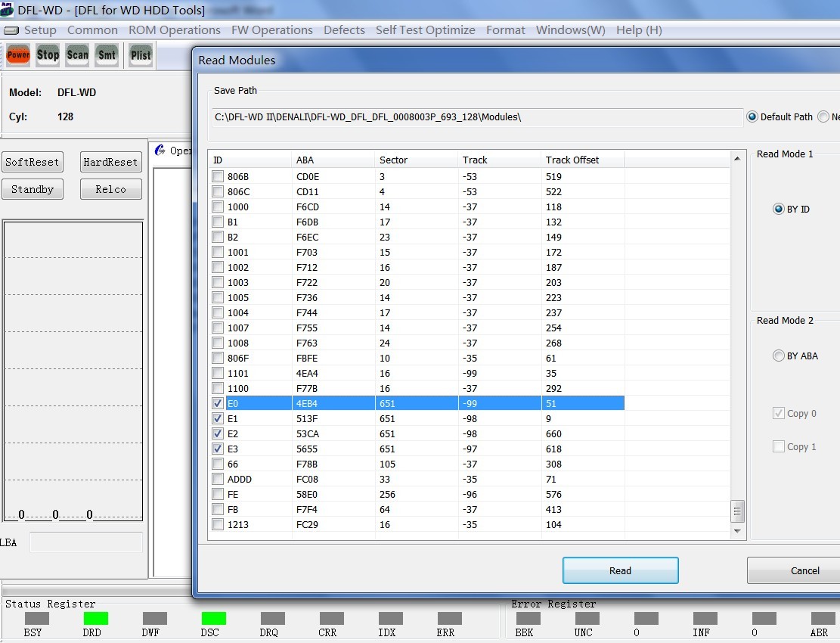Click the module list scrollbar thumb
This screenshot has height=643, width=840.
(x=737, y=511)
